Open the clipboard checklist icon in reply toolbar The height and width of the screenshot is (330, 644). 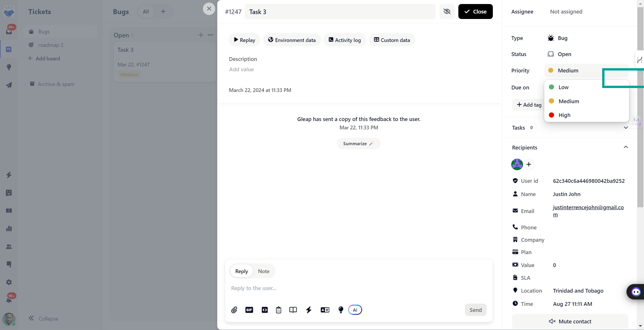(278, 310)
